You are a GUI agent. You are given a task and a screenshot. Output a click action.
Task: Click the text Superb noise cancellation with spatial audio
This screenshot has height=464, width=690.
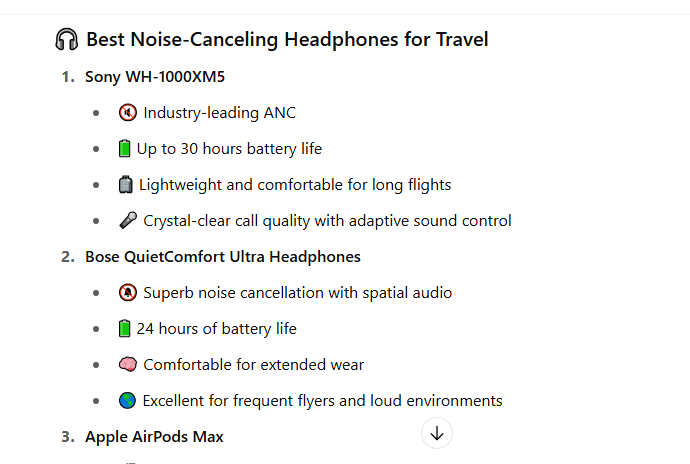pyautogui.click(x=297, y=293)
